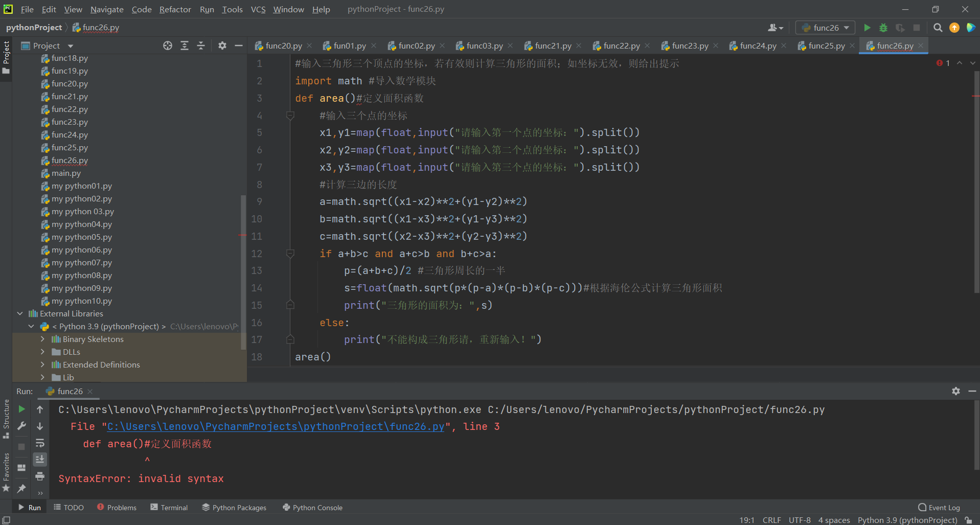Screen dimensions: 980x525
Task: Click the editor vertical scrollbar
Action: coord(976,181)
